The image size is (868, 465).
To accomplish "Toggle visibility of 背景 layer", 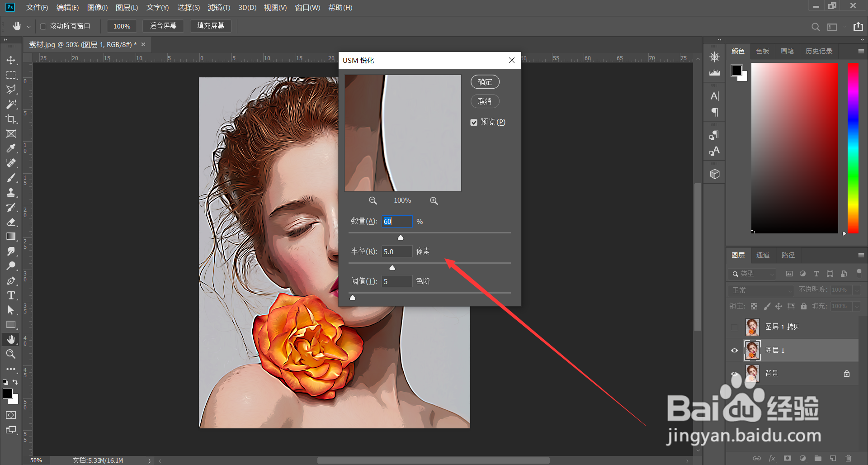I will coord(735,374).
